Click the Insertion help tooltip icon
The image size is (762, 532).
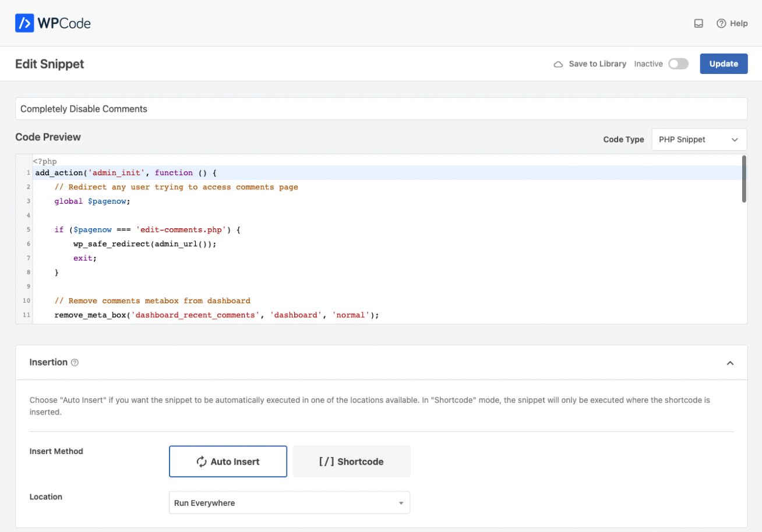coord(75,363)
